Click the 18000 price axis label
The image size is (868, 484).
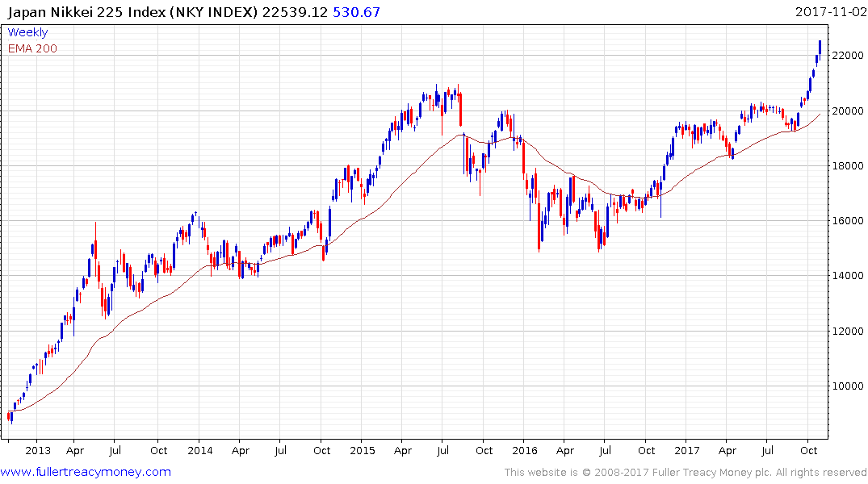pos(848,166)
